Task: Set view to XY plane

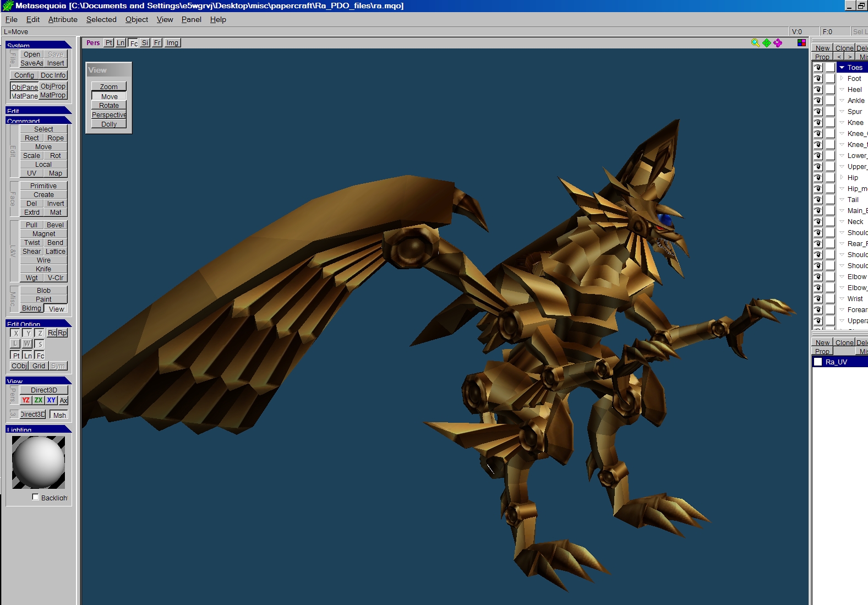Action: [51, 400]
